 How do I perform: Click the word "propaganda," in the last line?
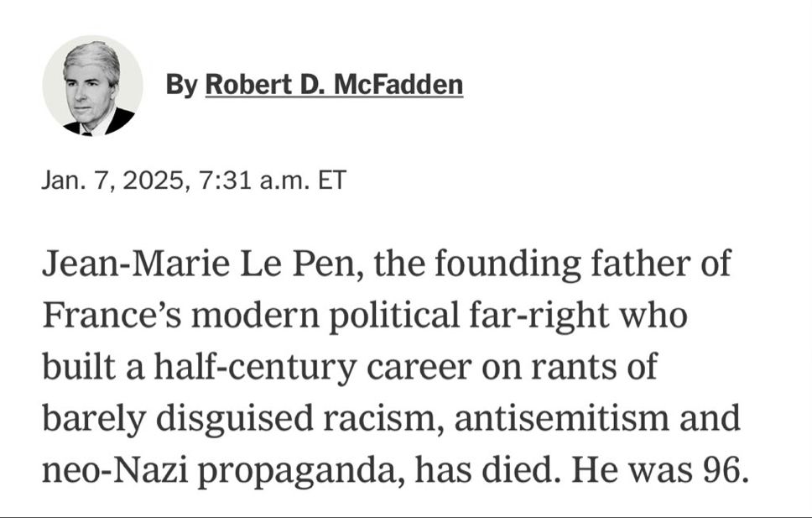point(301,472)
